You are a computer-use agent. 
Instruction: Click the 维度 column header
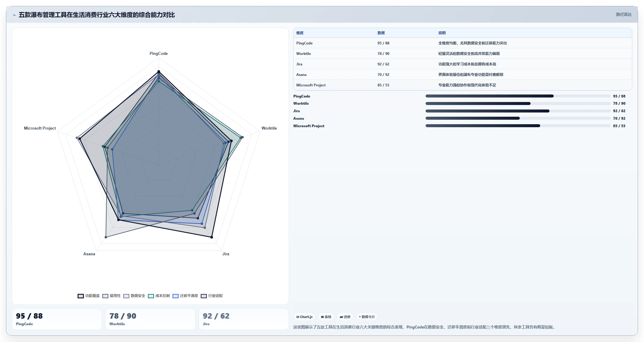pos(300,33)
